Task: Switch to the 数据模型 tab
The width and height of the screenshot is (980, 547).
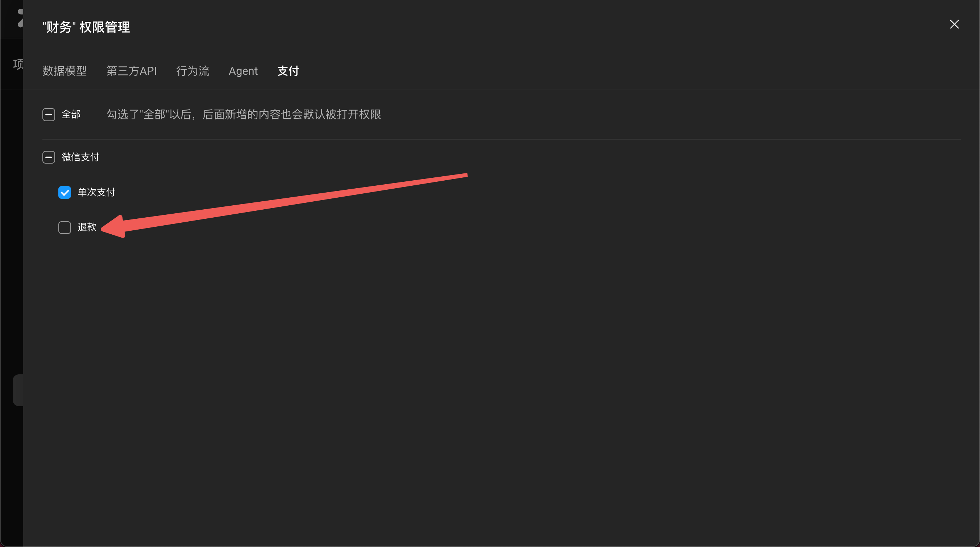Action: pos(64,71)
